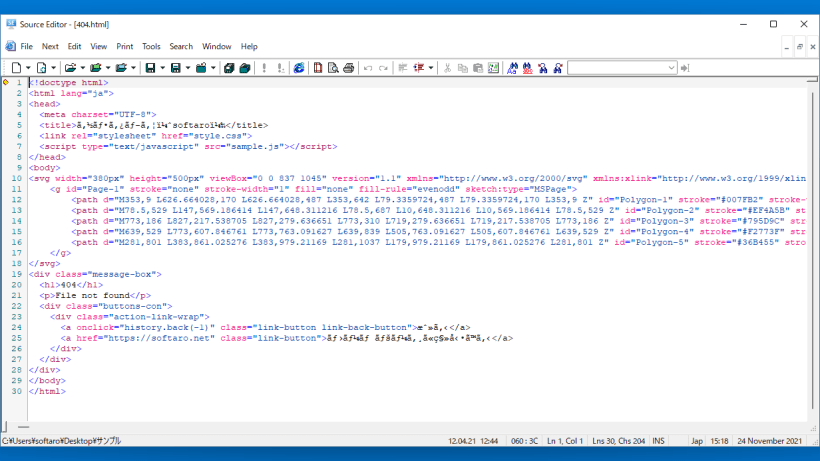
Task: Click the teal folder save icon
Action: tap(201, 68)
